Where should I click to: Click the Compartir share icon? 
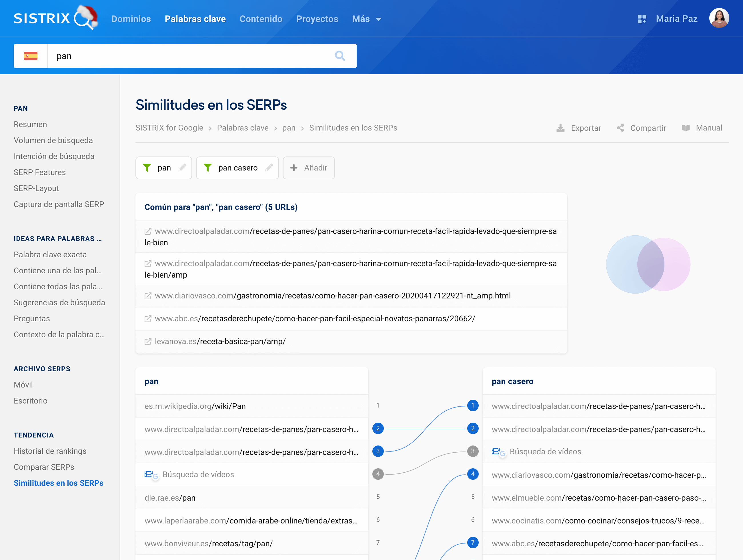click(620, 128)
